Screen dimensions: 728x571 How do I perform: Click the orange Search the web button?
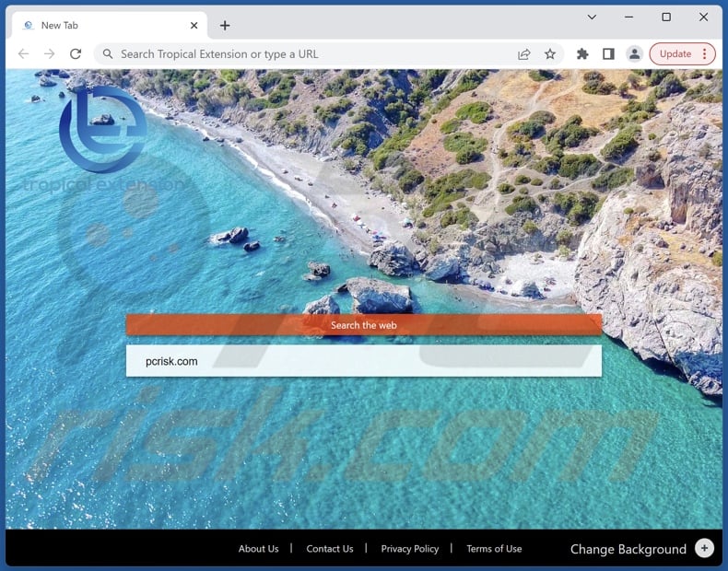pos(364,325)
